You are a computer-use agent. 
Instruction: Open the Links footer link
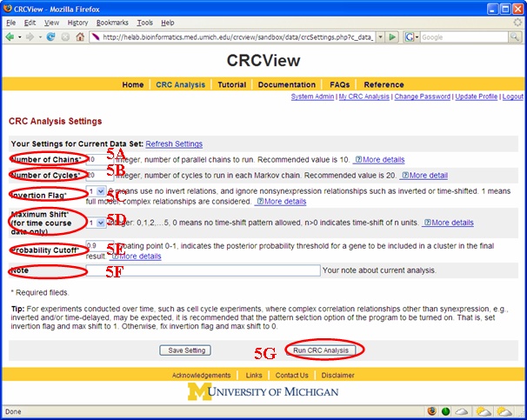pyautogui.click(x=254, y=375)
